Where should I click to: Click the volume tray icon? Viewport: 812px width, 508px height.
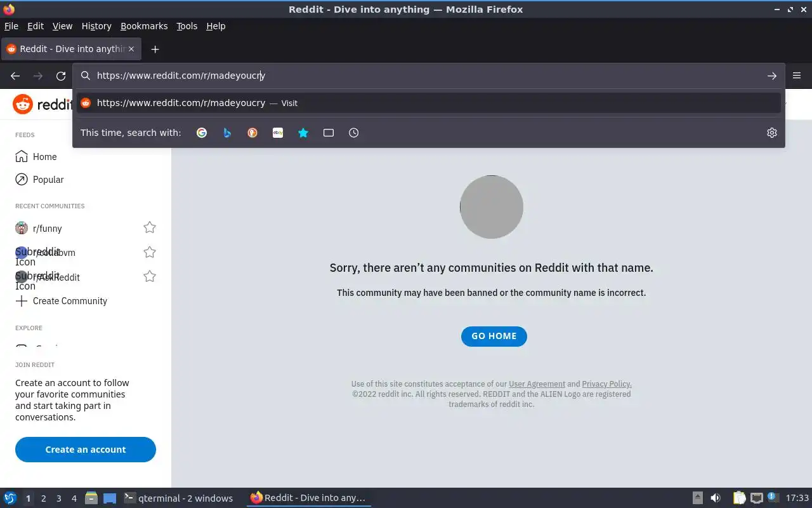(x=716, y=498)
